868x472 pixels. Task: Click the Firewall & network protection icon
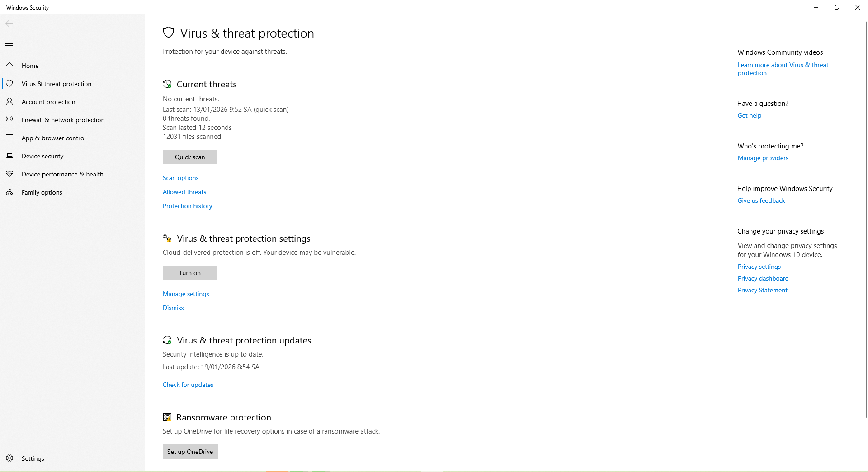(x=9, y=120)
